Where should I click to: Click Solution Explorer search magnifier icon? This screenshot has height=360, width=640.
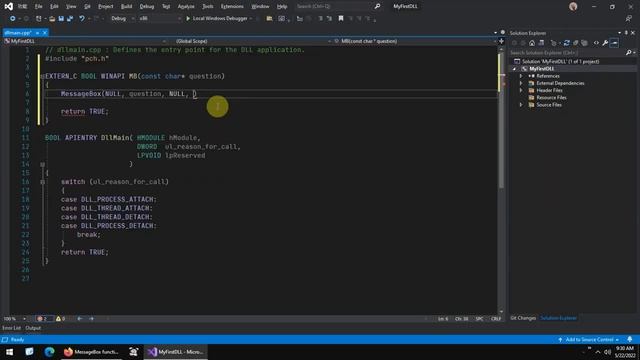coord(629,53)
